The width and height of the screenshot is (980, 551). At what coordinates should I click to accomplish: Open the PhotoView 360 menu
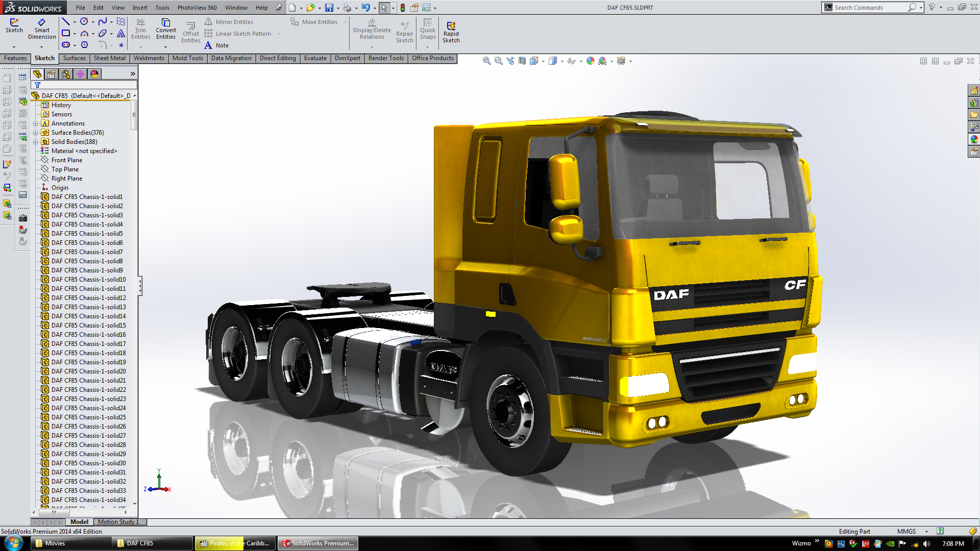(197, 8)
